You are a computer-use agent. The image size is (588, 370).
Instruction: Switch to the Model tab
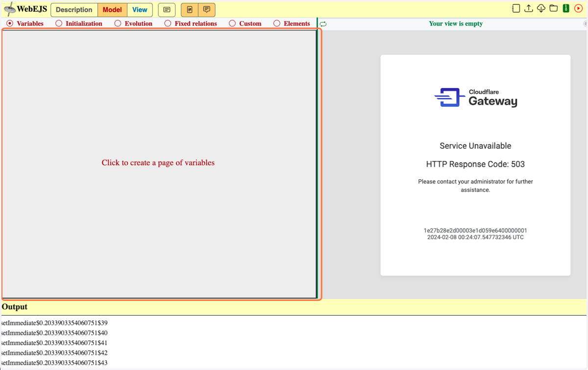[112, 10]
